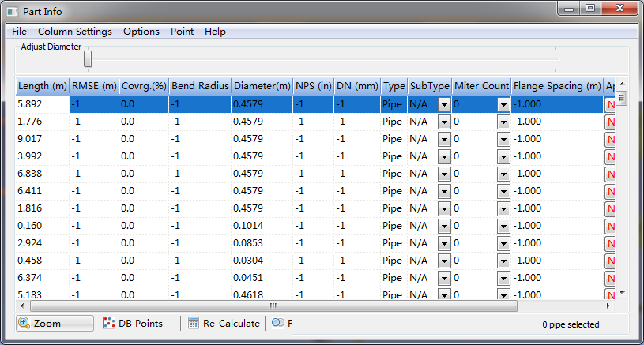
Task: Click the Type column header
Action: (x=394, y=86)
